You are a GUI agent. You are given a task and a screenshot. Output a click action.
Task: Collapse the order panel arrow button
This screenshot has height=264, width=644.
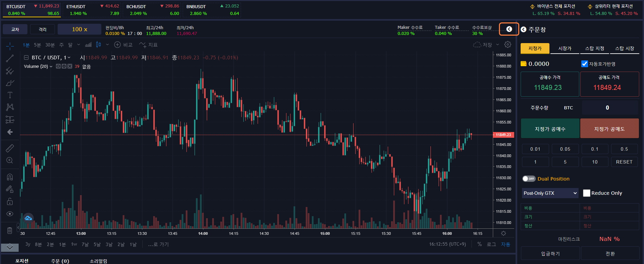pyautogui.click(x=509, y=29)
